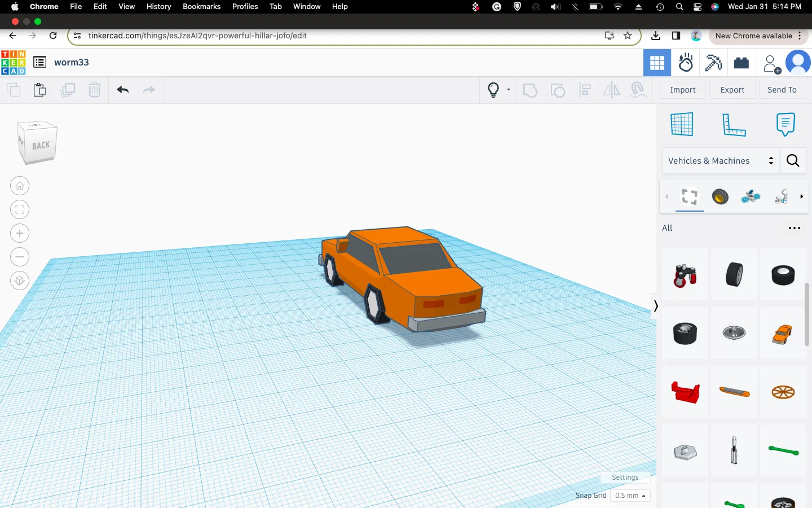
Task: Collapse the shapes panel chevron
Action: [x=655, y=306]
